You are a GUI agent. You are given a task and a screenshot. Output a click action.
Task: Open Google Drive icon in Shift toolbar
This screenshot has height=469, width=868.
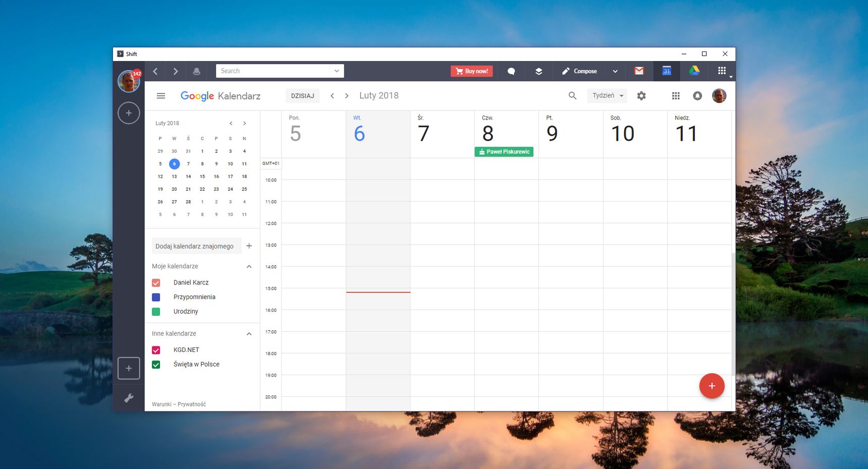coord(694,71)
